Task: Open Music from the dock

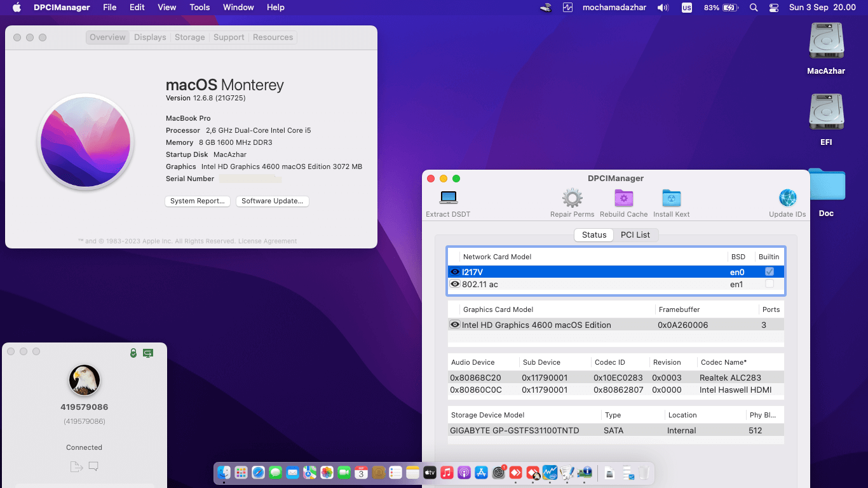Action: (x=447, y=472)
